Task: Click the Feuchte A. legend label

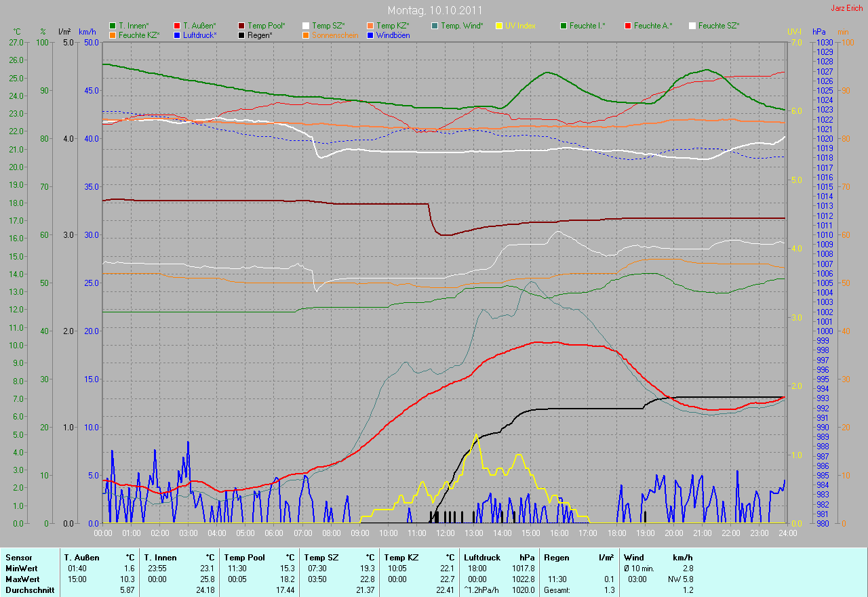Action: [653, 26]
